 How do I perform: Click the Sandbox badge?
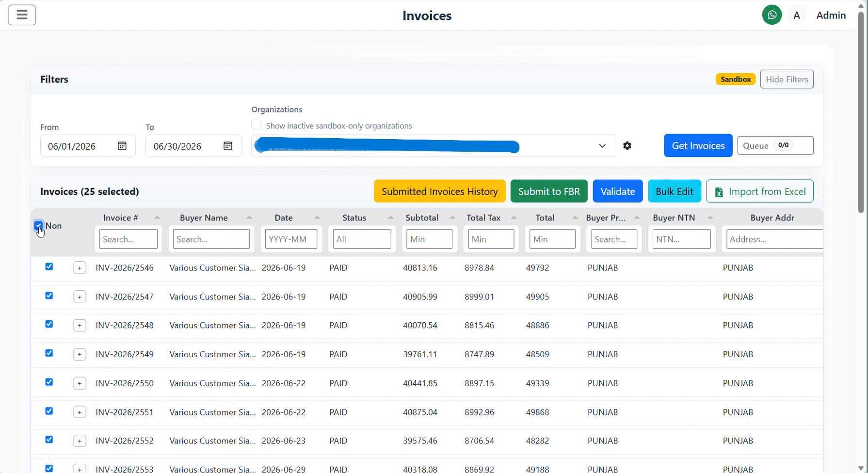tap(736, 79)
